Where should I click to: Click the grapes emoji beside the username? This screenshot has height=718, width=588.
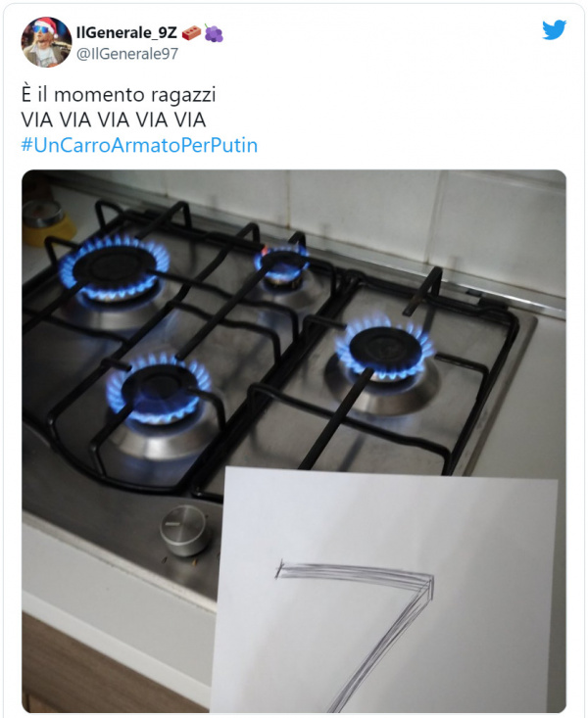[x=213, y=33]
